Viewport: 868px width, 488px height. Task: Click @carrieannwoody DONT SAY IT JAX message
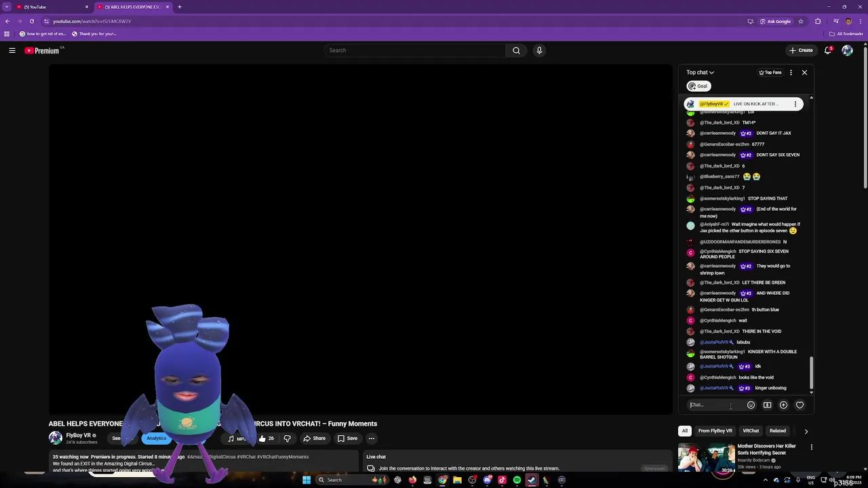(745, 133)
